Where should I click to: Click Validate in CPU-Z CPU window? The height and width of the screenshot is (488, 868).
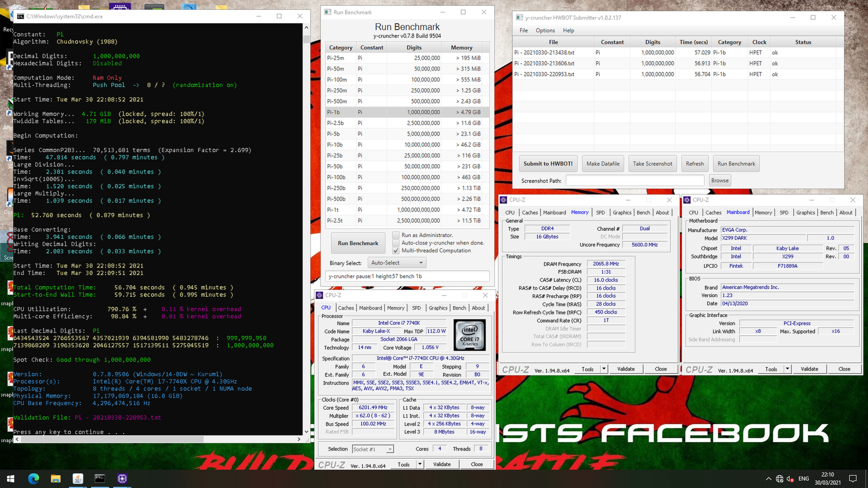pyautogui.click(x=442, y=465)
